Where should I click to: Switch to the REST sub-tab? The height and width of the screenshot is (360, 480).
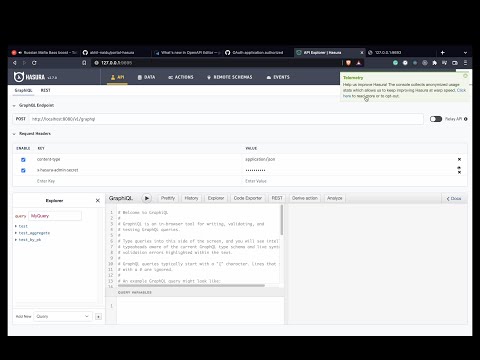46,90
